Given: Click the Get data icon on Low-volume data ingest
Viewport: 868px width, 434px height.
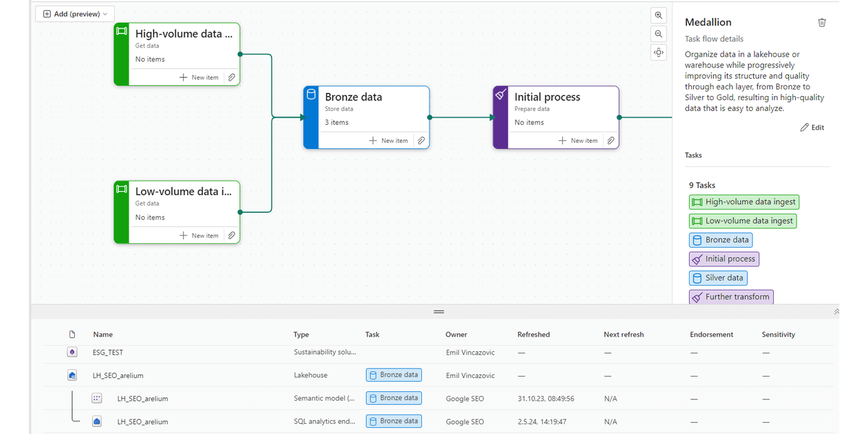Looking at the screenshot, I should pyautogui.click(x=122, y=188).
